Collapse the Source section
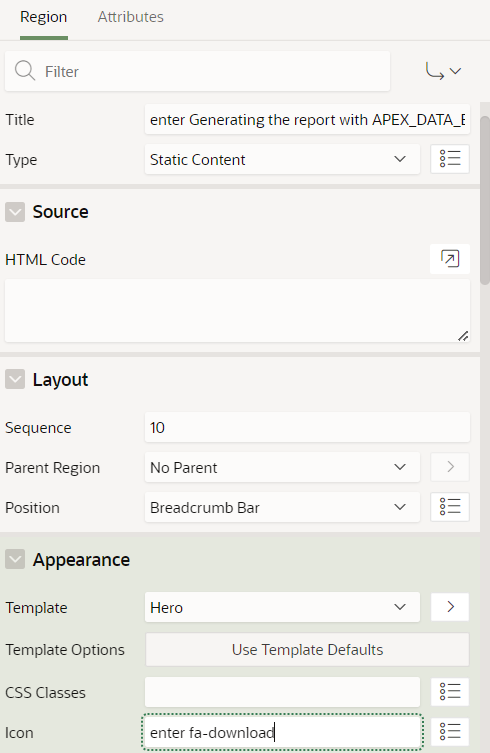This screenshot has width=490, height=753. coord(15,212)
